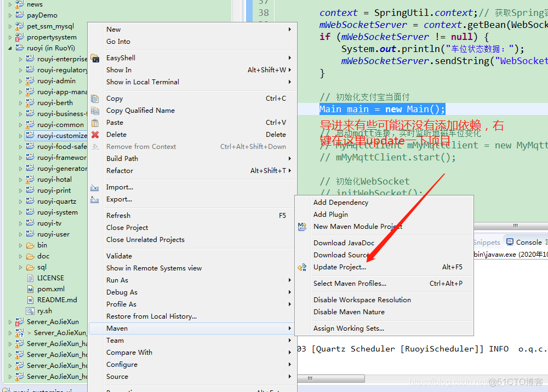This screenshot has width=548, height=392.
Task: Click the Import icon in context menu
Action: tap(95, 187)
